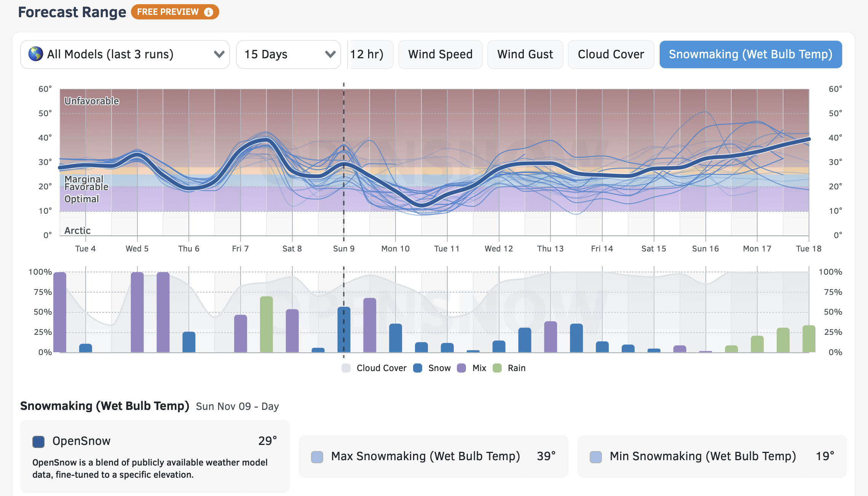This screenshot has height=496, width=868.
Task: Click the OpenSnow dark blue square icon
Action: pos(38,442)
